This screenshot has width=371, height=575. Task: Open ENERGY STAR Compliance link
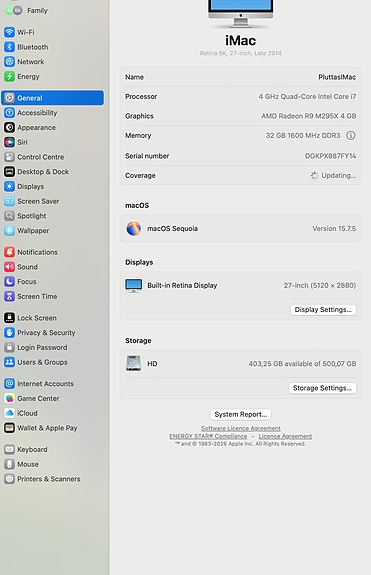coord(208,436)
